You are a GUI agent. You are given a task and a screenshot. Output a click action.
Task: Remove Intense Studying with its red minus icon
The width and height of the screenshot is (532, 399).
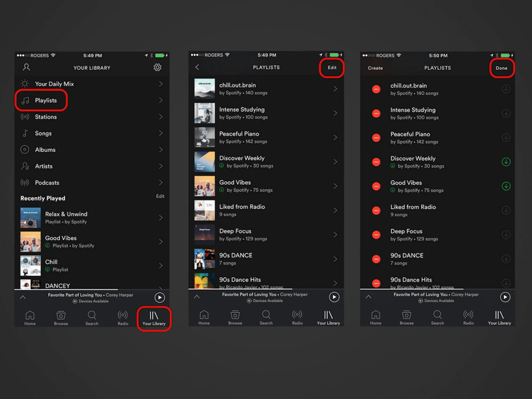tap(376, 114)
